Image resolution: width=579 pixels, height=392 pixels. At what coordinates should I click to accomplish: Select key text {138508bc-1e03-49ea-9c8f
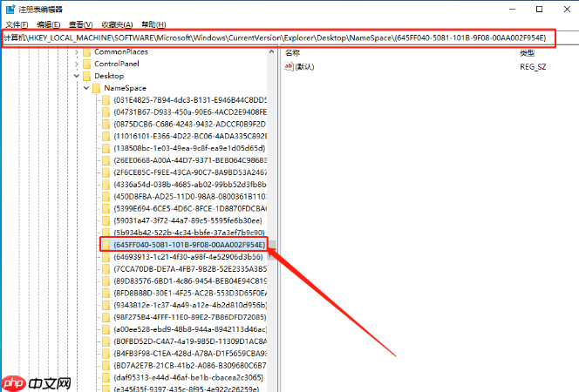click(x=189, y=148)
